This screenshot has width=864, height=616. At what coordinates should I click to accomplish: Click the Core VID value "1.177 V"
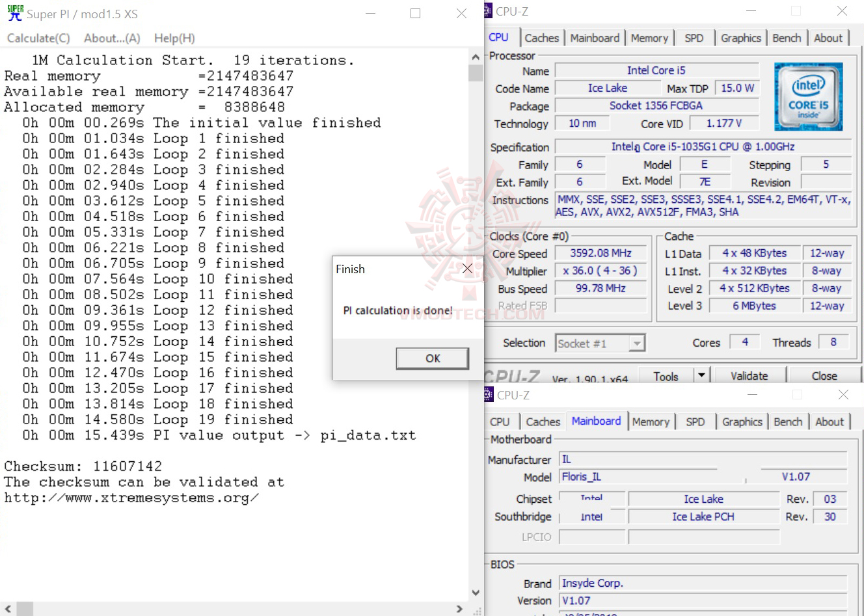pos(724,124)
